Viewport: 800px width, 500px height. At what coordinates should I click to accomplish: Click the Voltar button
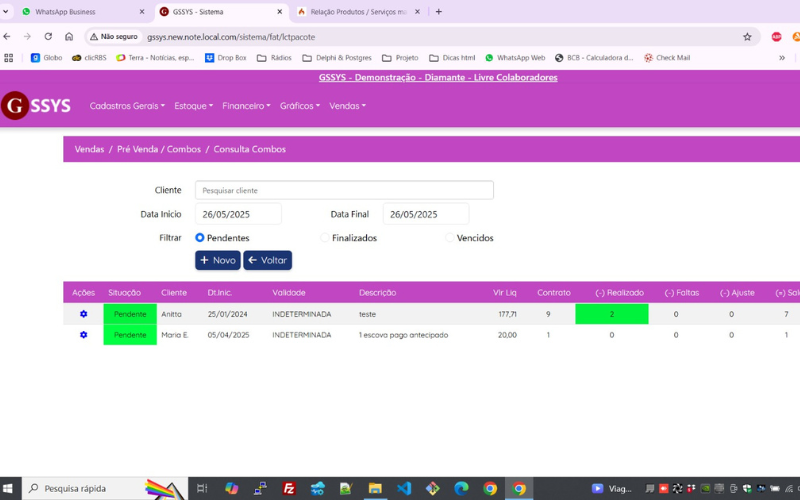click(267, 260)
